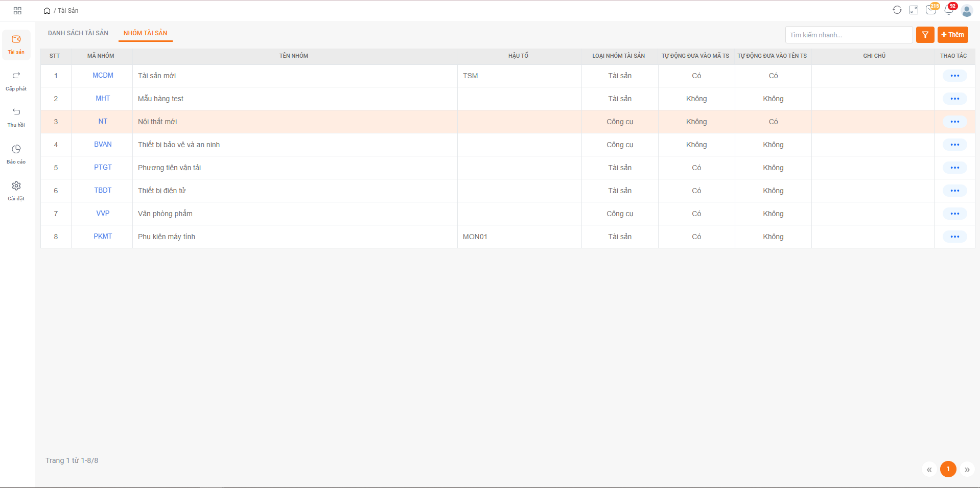The image size is (980, 488).
Task: Open the Cấp phát sidebar section
Action: 16,81
